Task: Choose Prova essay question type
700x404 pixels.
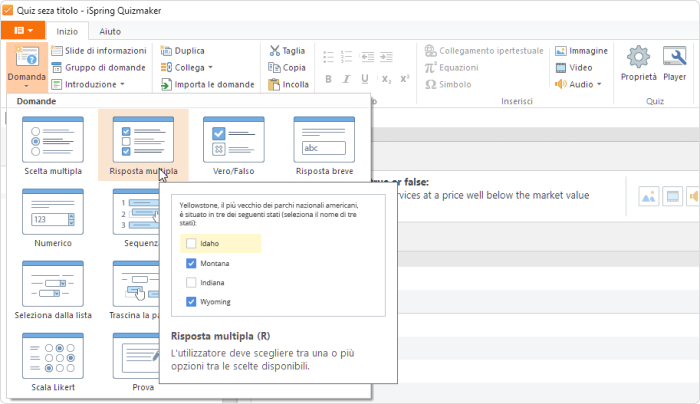Action: 136,362
